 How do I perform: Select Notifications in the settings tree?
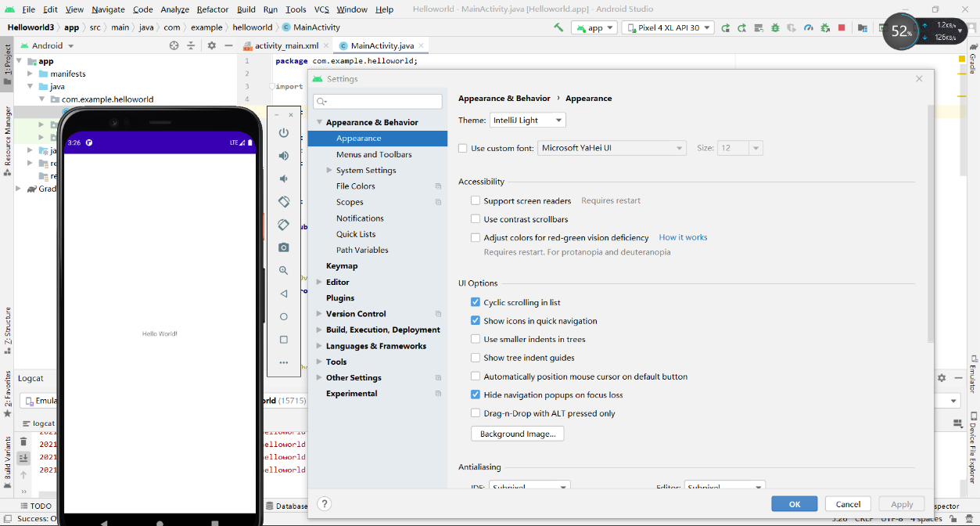tap(360, 218)
